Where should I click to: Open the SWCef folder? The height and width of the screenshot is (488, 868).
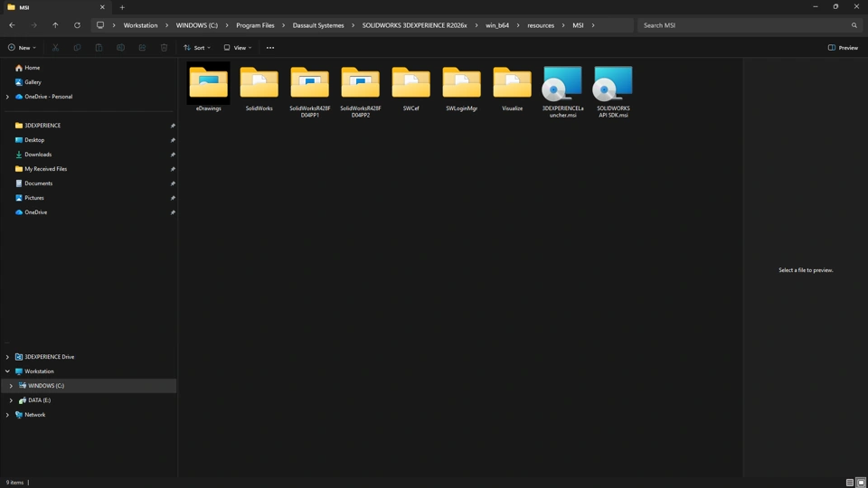pos(410,88)
